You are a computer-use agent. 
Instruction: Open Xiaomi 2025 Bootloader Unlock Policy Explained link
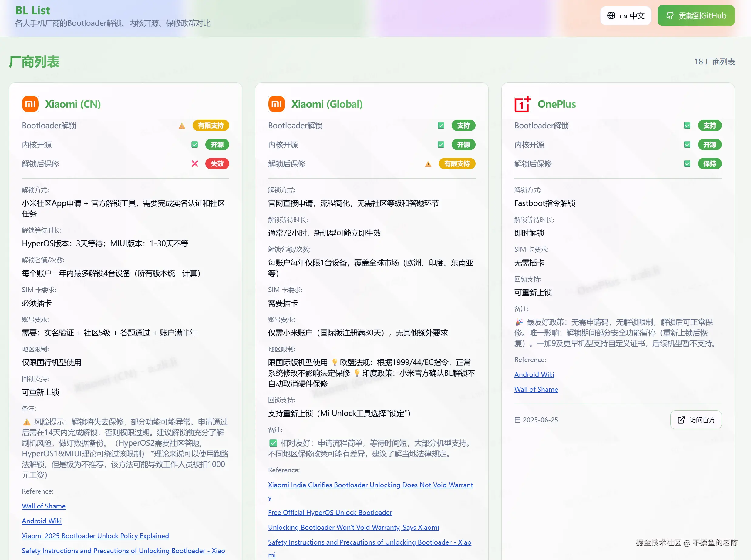tap(95, 536)
